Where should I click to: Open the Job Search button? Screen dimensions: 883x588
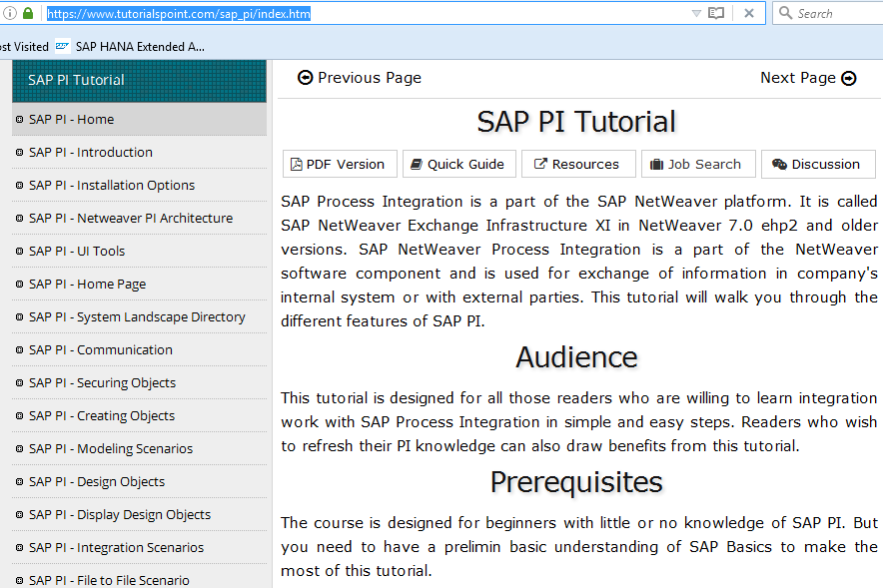tap(698, 164)
